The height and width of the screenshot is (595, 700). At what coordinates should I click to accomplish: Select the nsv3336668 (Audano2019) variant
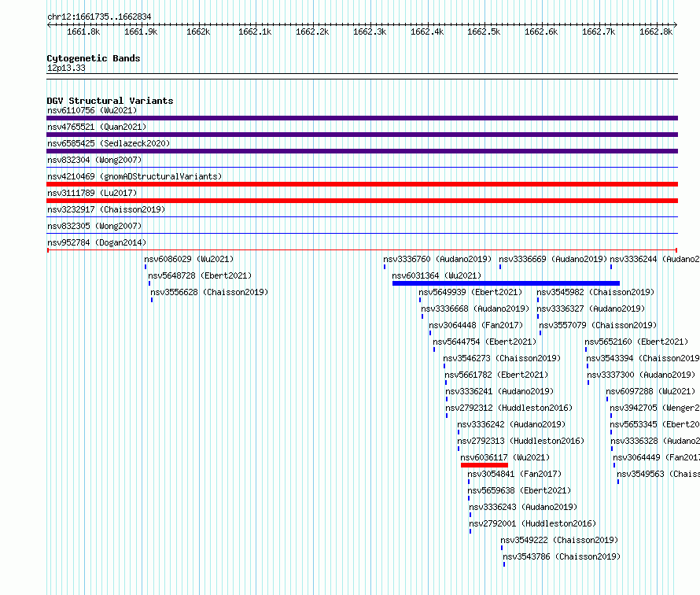coord(475,309)
